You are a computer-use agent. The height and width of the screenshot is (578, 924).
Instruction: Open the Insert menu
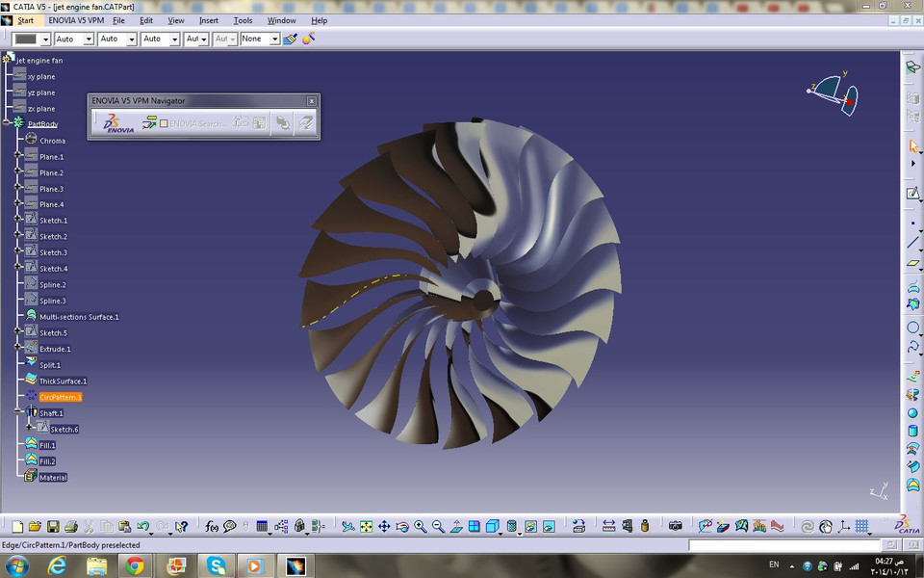click(x=209, y=20)
